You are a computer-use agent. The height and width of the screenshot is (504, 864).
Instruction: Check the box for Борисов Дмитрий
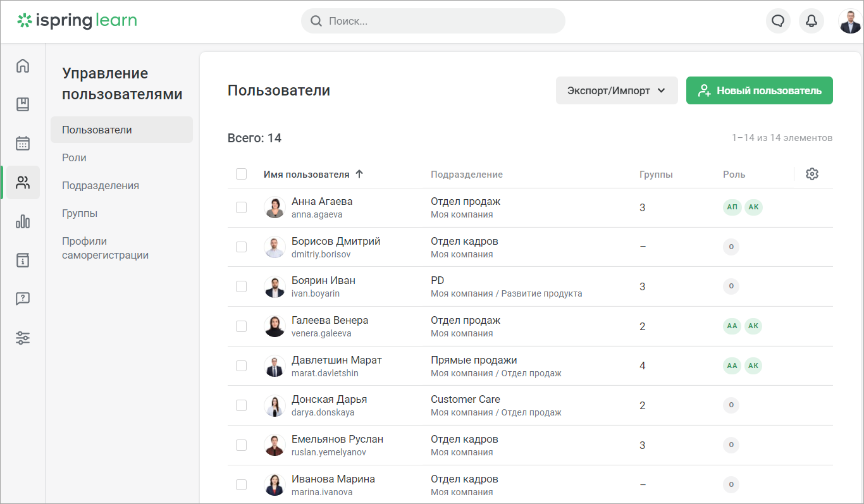pos(241,247)
